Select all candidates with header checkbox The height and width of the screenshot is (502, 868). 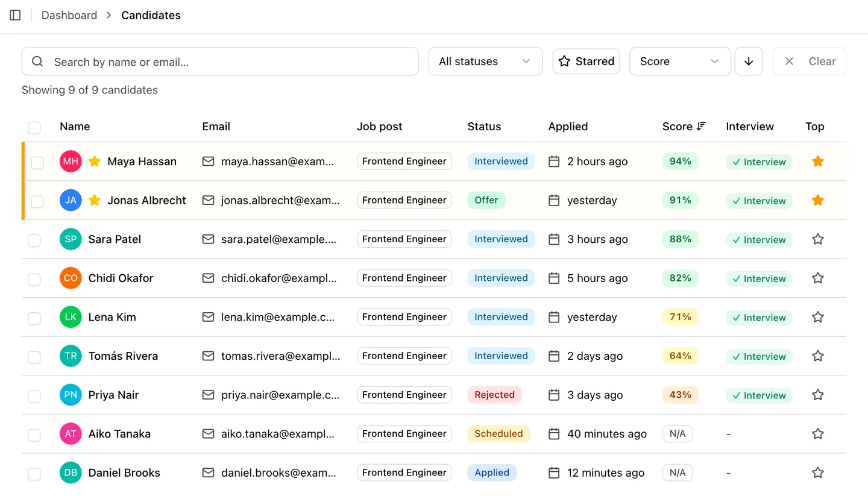coord(34,128)
